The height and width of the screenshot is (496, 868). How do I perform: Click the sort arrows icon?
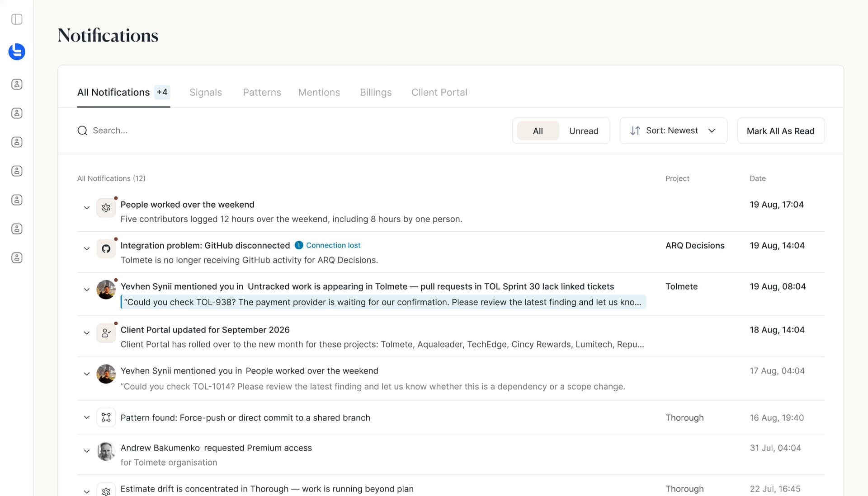tap(635, 131)
